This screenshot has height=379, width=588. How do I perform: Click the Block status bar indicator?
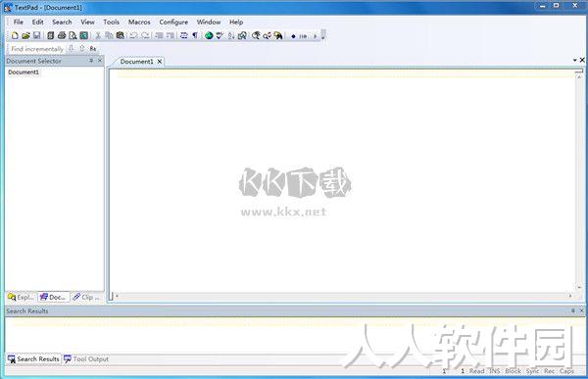[513, 371]
